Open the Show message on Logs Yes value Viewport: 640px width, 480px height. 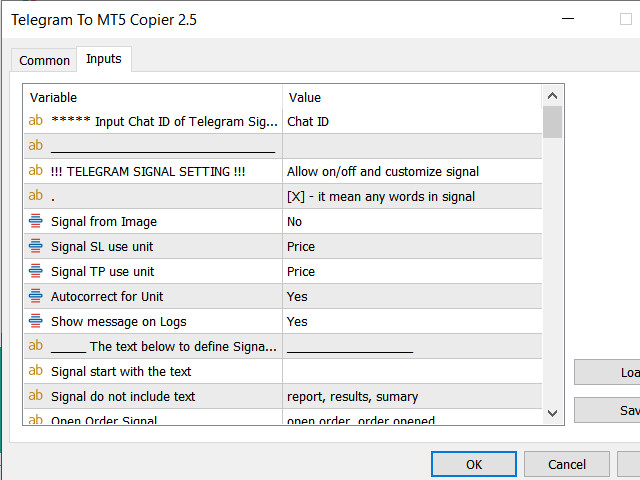pyautogui.click(x=412, y=321)
